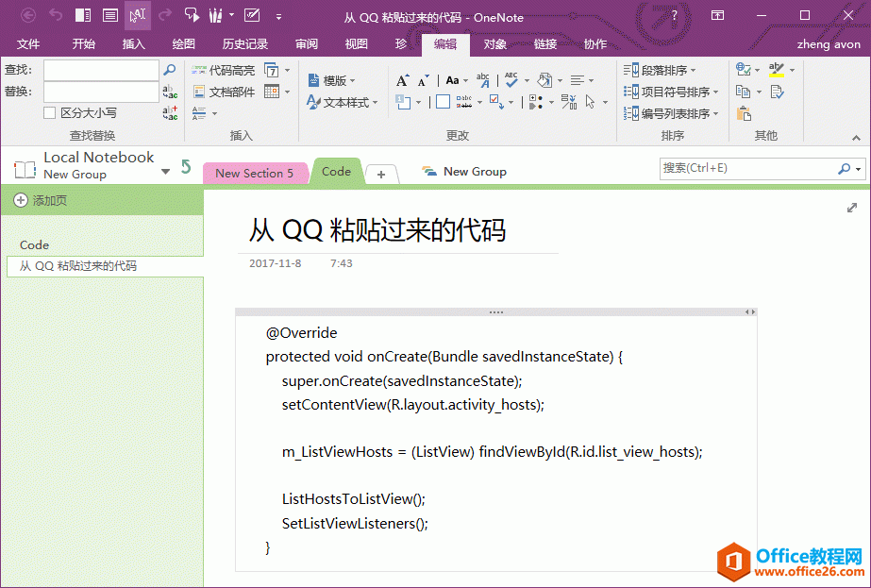The height and width of the screenshot is (588, 871).
Task: Click the 模版 templates icon
Action: tap(313, 79)
